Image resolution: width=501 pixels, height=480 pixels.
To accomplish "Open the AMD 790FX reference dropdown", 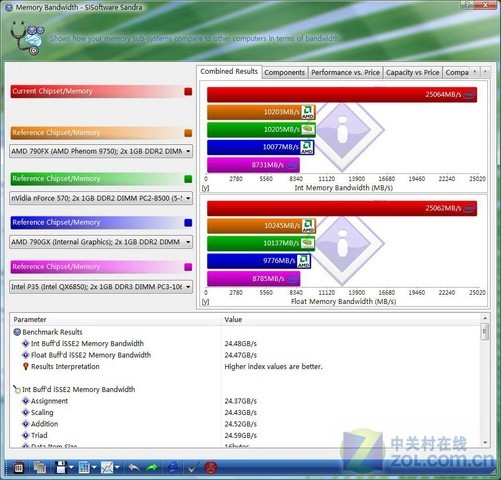I will 101,151.
